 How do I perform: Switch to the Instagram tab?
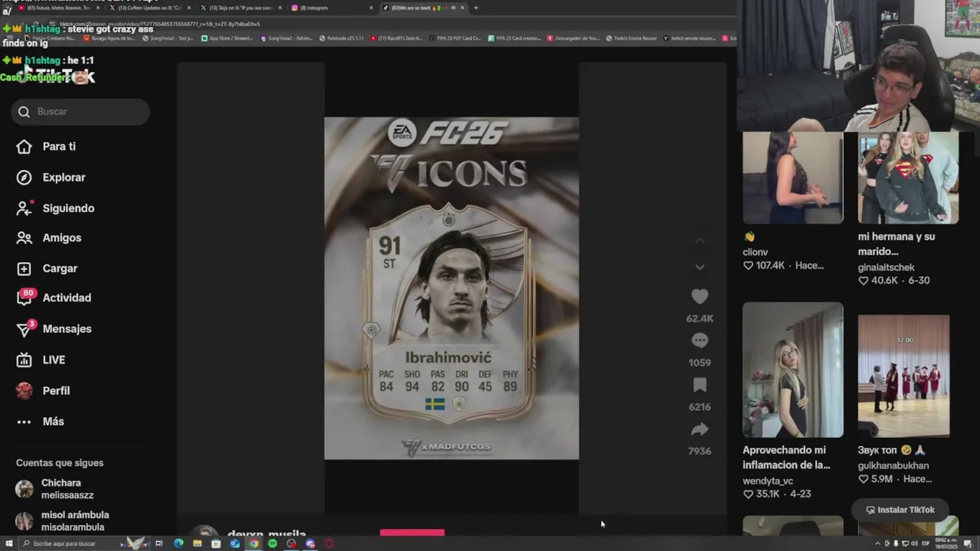click(x=332, y=8)
